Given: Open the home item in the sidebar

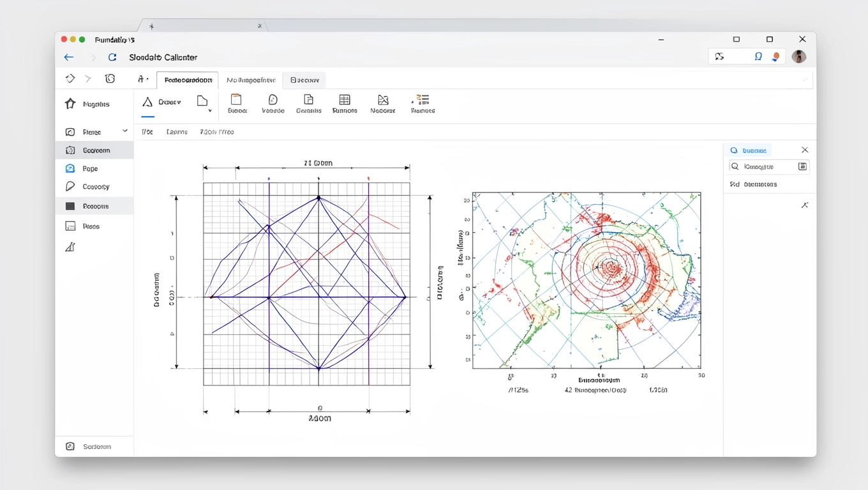Looking at the screenshot, I should coord(94,104).
